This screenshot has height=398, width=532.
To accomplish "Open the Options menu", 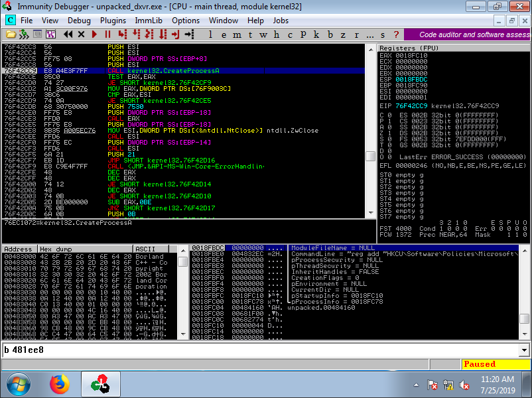I will click(x=186, y=21).
